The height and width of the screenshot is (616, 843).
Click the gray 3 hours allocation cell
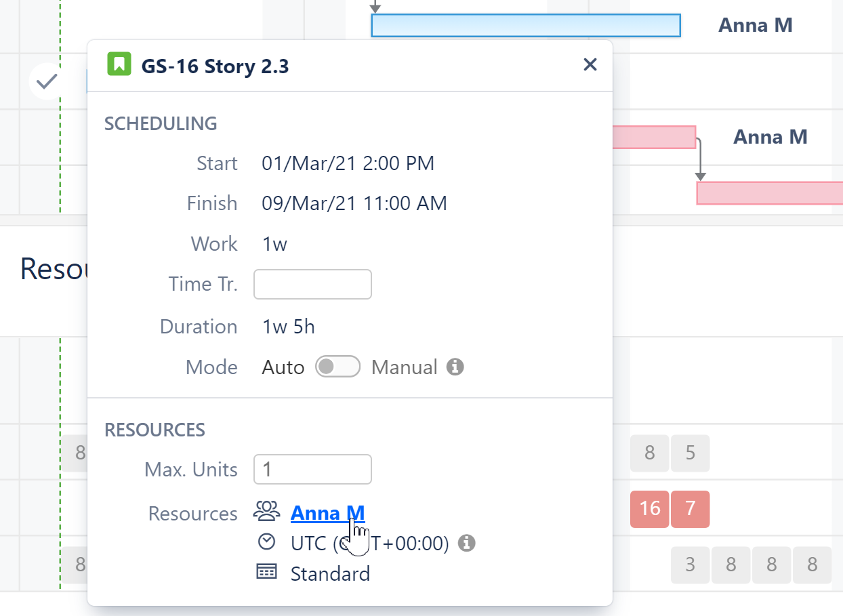pyautogui.click(x=690, y=564)
